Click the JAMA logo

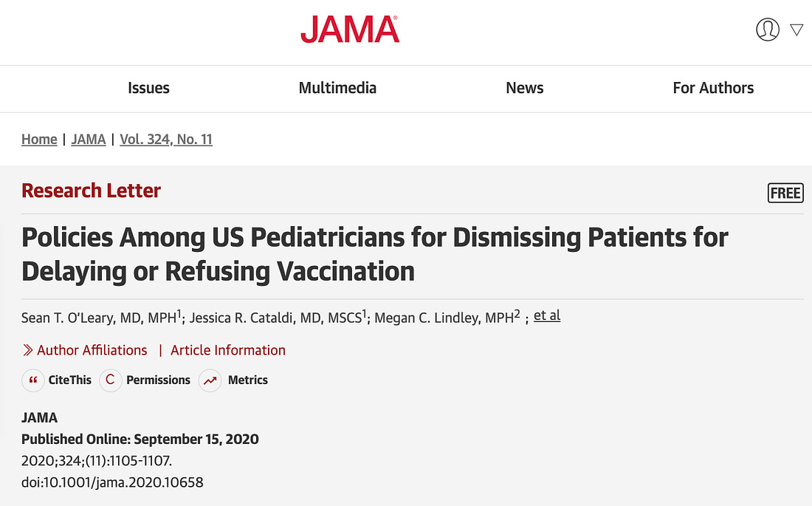(350, 30)
